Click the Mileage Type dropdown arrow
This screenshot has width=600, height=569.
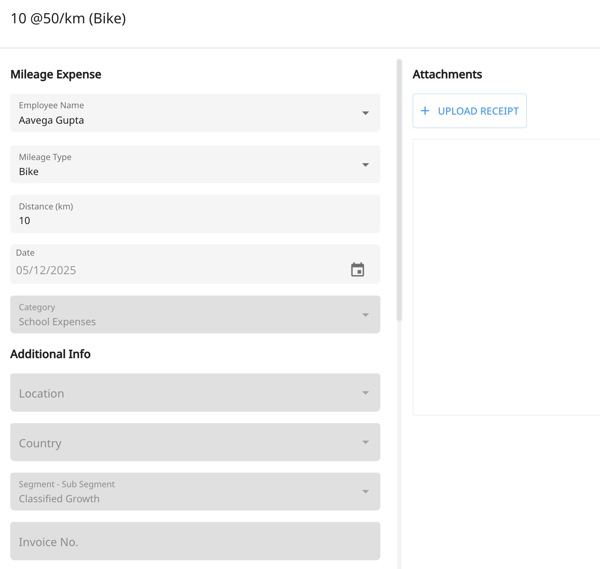(x=365, y=165)
